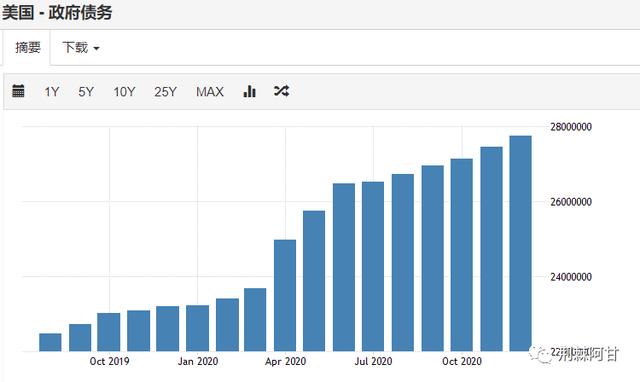Click the bar above Apr 2020 label
Image resolution: width=640 pixels, height=382 pixels.
(285, 295)
